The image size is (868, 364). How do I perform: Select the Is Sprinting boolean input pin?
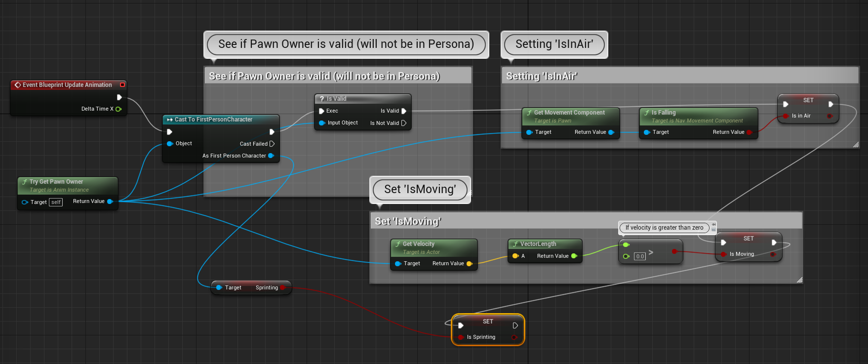click(461, 337)
